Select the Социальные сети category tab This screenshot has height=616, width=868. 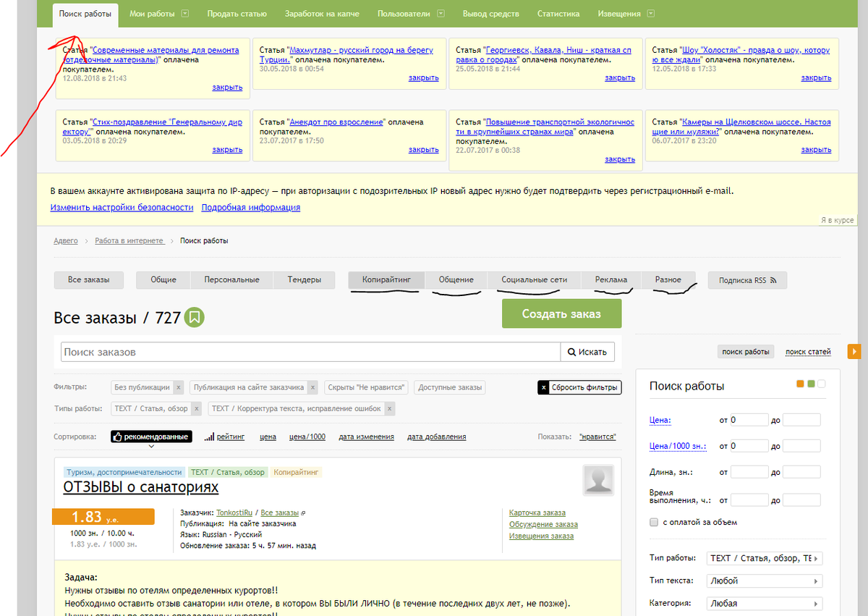coord(534,280)
